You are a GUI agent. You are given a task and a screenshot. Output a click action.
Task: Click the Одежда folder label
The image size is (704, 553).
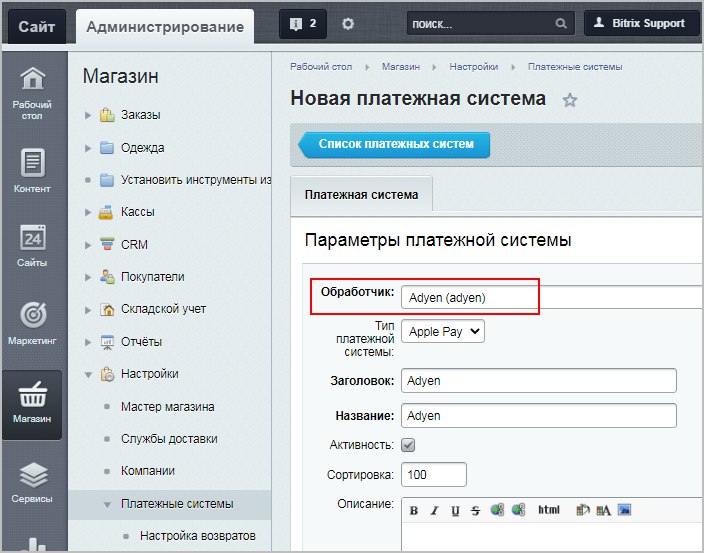point(142,148)
